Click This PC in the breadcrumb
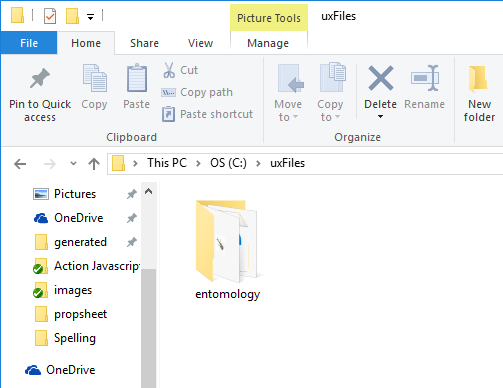This screenshot has width=503, height=388. pos(167,163)
